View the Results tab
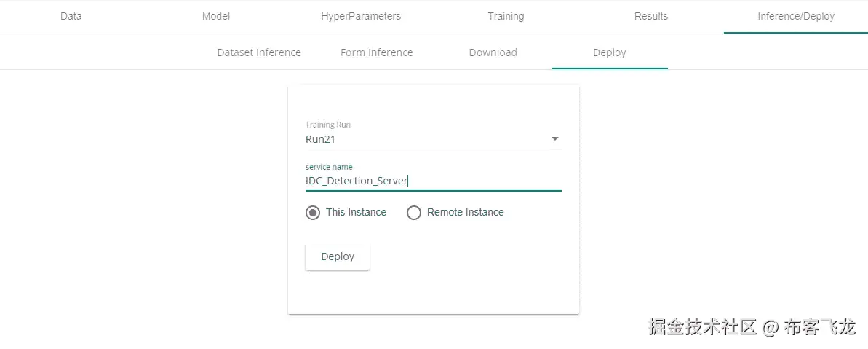The height and width of the screenshot is (349, 868). [650, 16]
